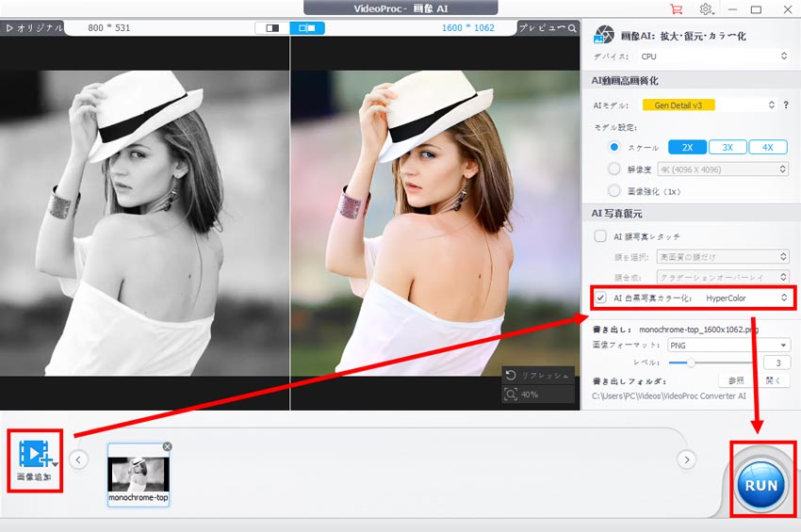Click the リフレッシュ refresh preview icon
This screenshot has width=801, height=532.
(511, 375)
